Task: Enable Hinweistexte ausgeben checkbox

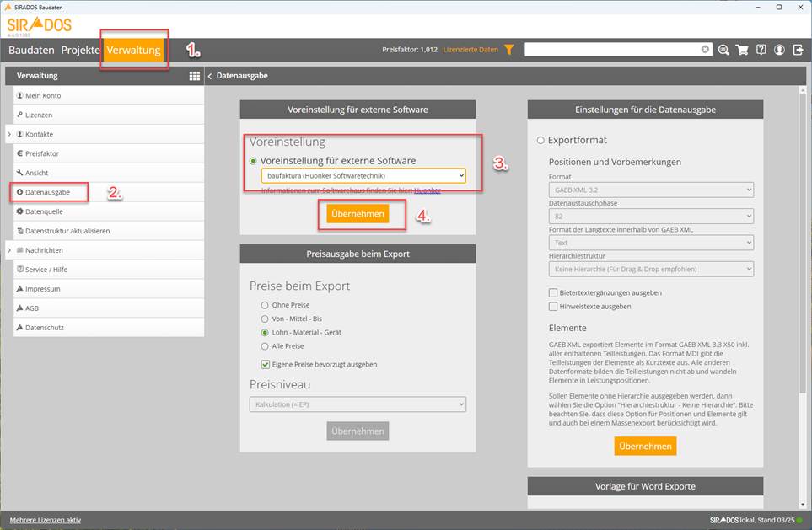Action: click(553, 307)
